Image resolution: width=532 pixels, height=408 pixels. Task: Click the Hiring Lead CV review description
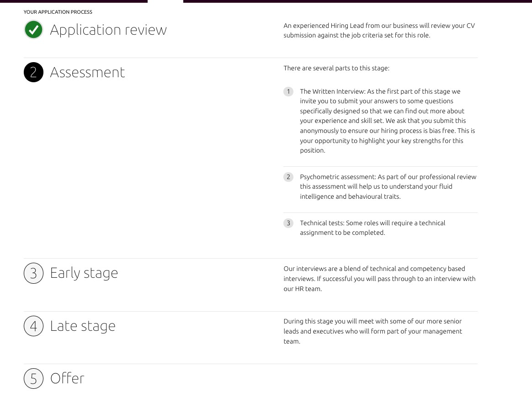coord(379,30)
